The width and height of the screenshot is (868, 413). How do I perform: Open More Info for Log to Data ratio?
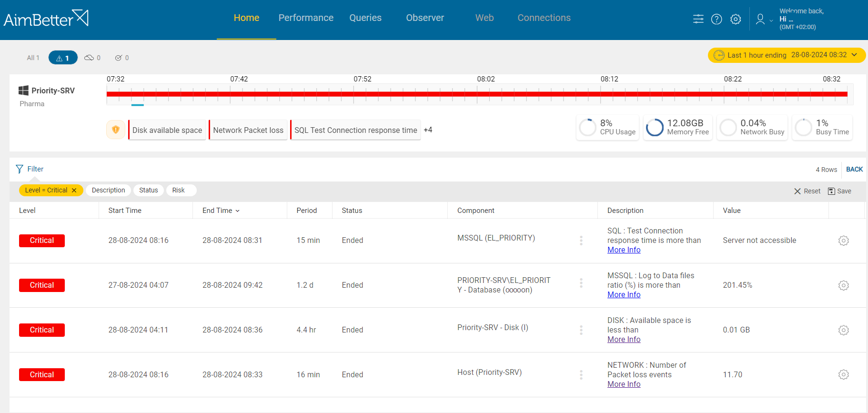click(624, 294)
